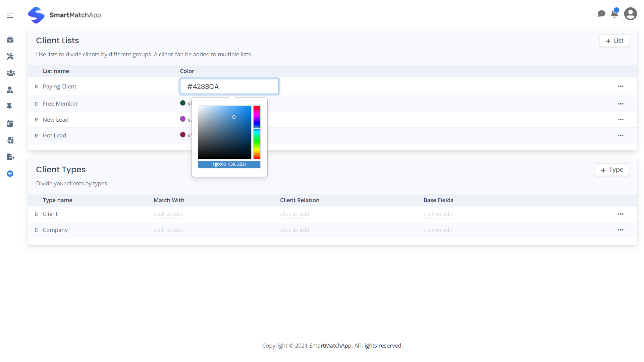Open the notifications bell
The width and height of the screenshot is (644, 362).
click(x=614, y=14)
